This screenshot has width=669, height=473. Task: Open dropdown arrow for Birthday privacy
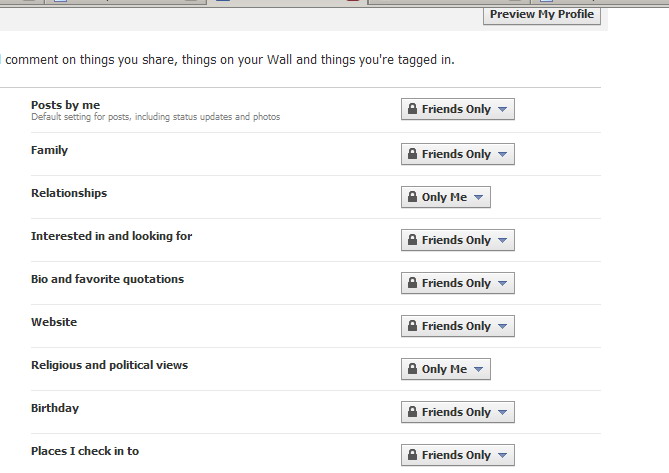pos(503,412)
